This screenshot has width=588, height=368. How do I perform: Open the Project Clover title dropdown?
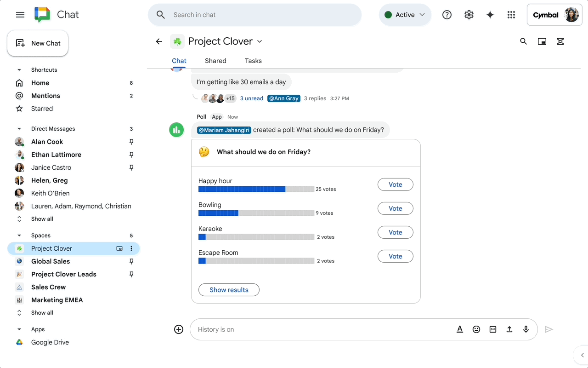(x=260, y=41)
